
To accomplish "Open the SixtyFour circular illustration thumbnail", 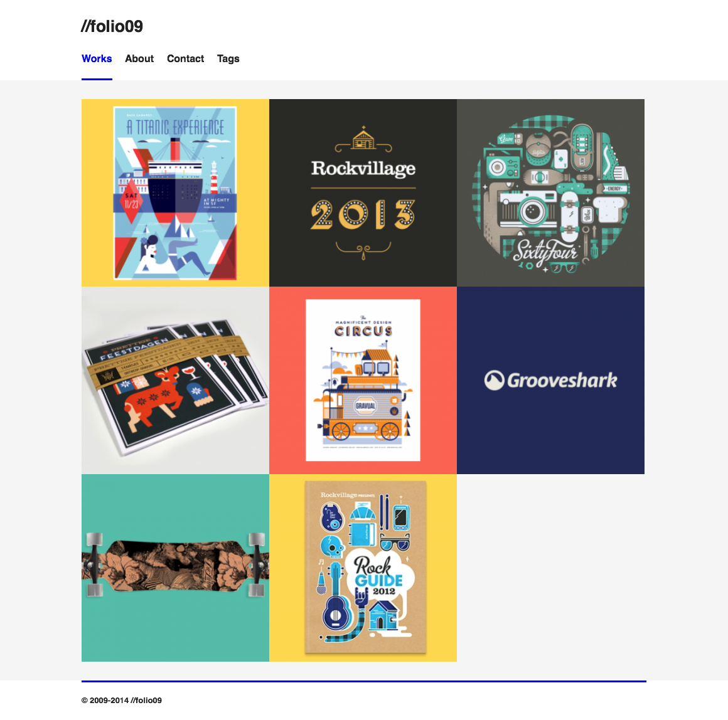I will pyautogui.click(x=550, y=193).
